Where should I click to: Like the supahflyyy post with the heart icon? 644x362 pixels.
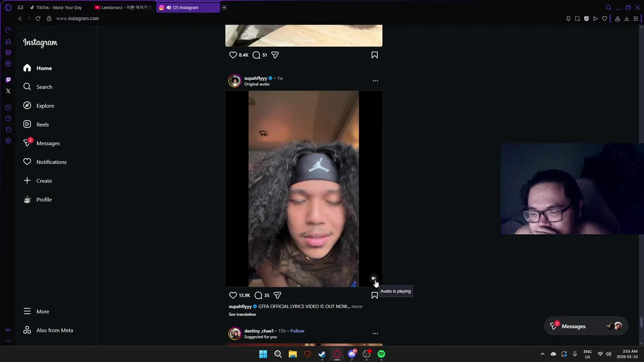click(x=233, y=295)
